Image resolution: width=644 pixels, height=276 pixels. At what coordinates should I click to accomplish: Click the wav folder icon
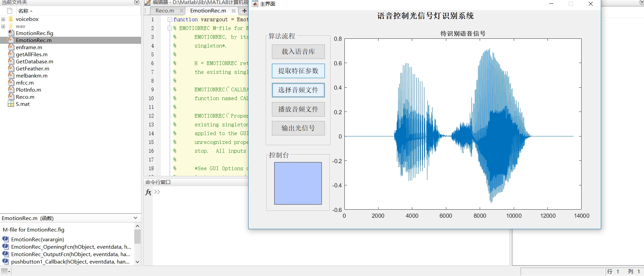tap(11, 26)
